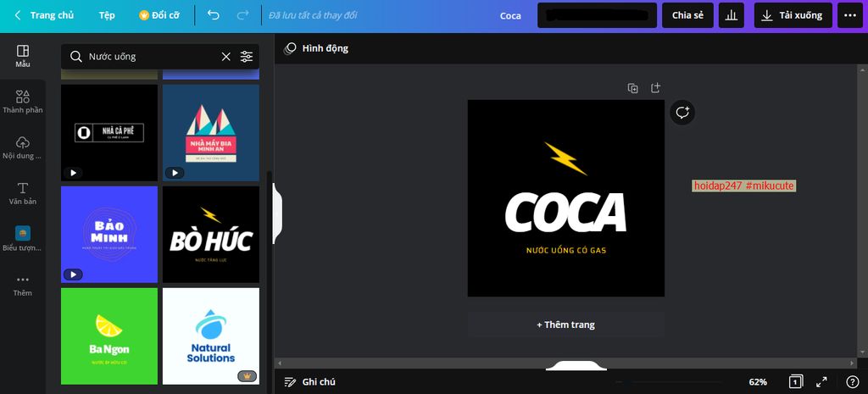Open the Biểu tượng logo tab
This screenshot has height=394, width=868.
coord(23,239)
